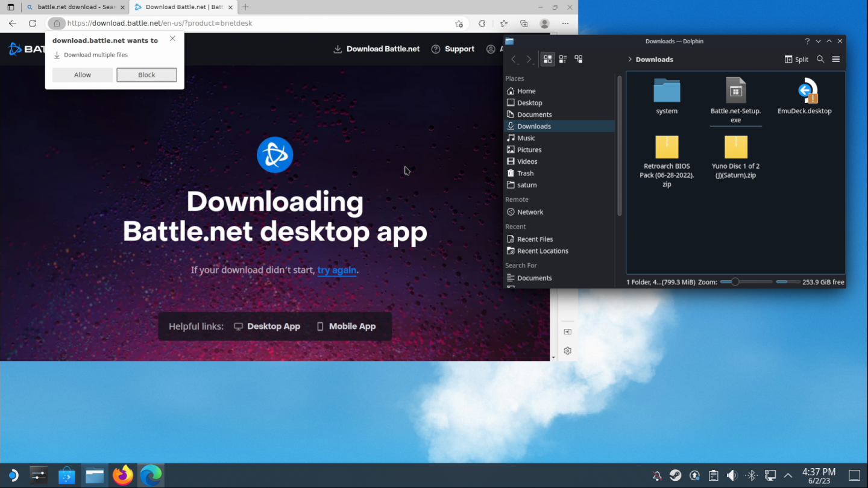Open Network under Remote in Dolphin
The width and height of the screenshot is (868, 488).
tap(559, 212)
